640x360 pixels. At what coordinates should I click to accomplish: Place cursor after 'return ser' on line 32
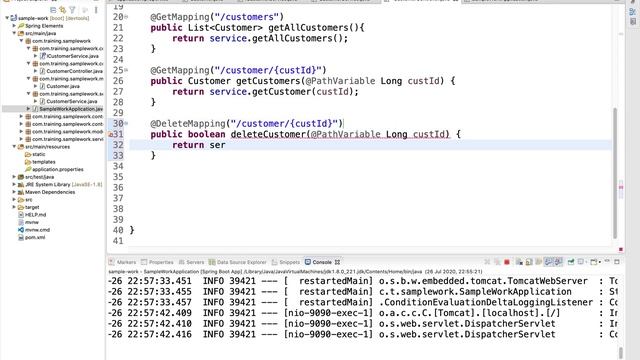[226, 145]
